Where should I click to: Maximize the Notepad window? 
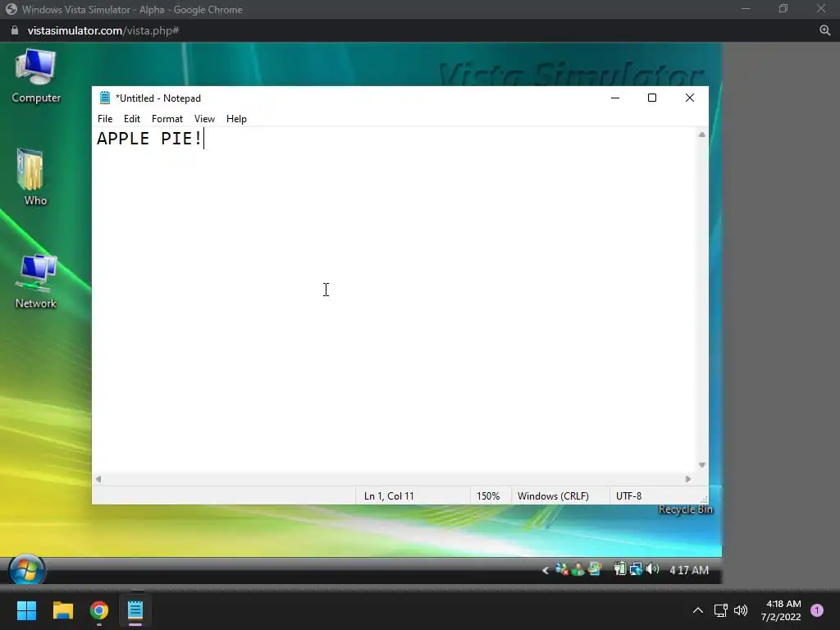pyautogui.click(x=652, y=98)
